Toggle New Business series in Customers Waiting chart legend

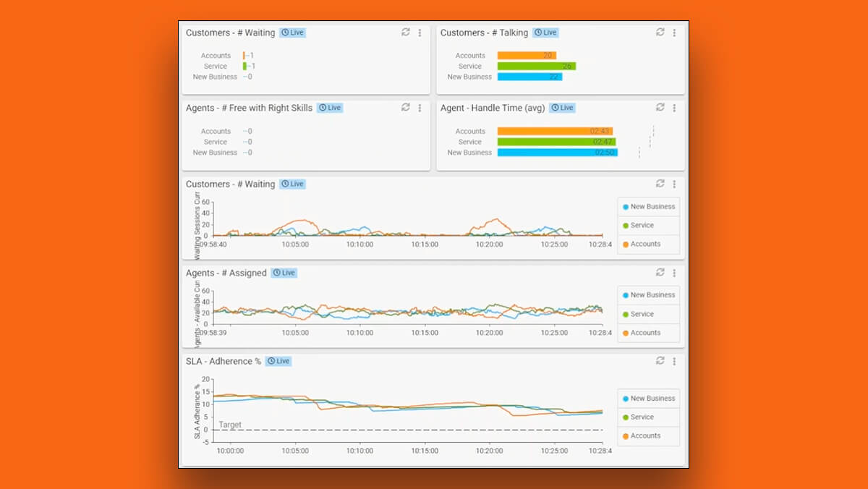point(649,207)
